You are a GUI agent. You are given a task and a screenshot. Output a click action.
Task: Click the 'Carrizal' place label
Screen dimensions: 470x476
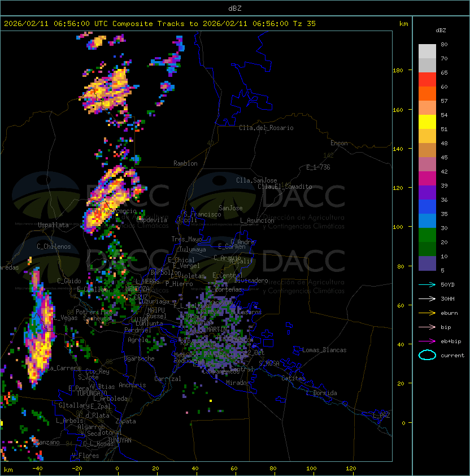[x=168, y=379]
